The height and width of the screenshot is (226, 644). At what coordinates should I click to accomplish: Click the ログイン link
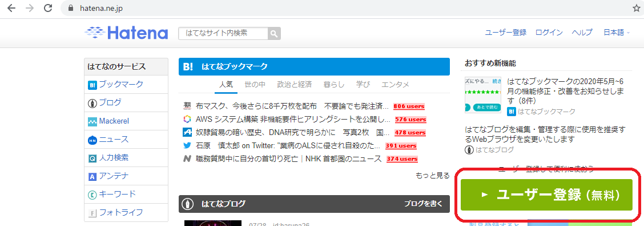coord(549,33)
